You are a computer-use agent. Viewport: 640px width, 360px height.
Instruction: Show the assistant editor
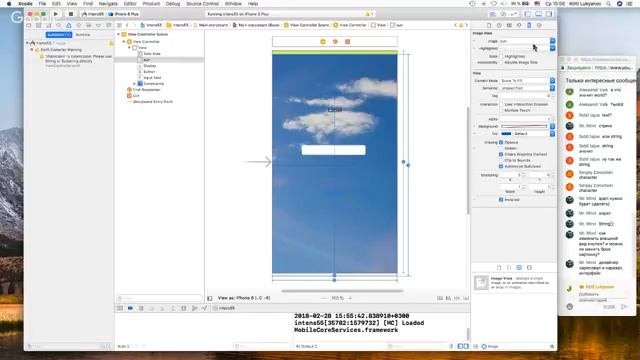click(x=503, y=14)
